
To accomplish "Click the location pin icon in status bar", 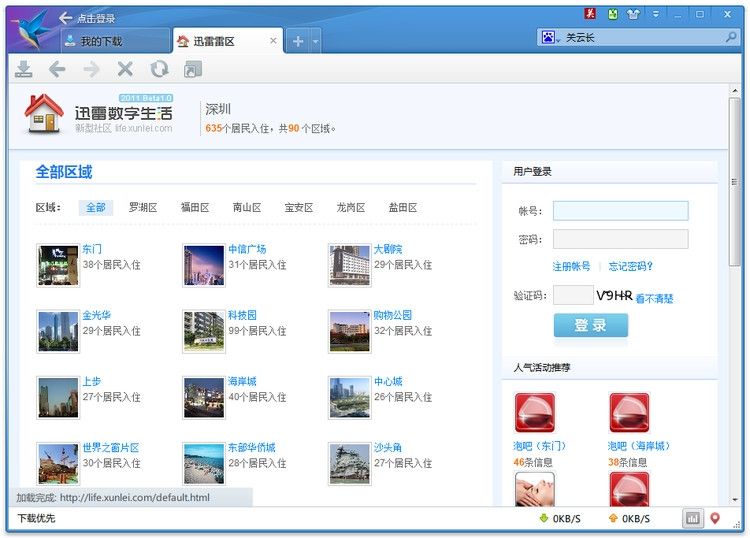I will point(715,518).
